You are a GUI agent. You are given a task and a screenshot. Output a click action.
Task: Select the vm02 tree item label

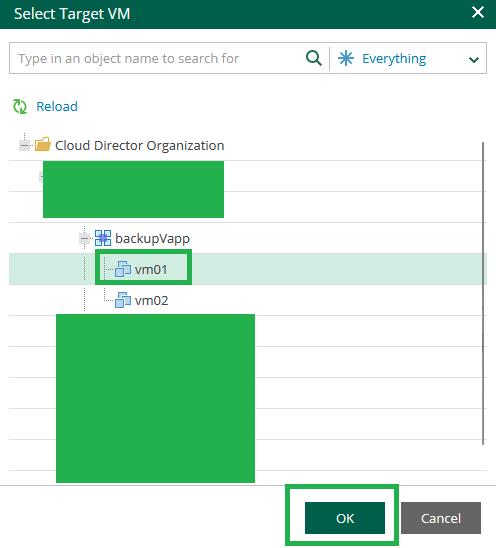point(151,301)
